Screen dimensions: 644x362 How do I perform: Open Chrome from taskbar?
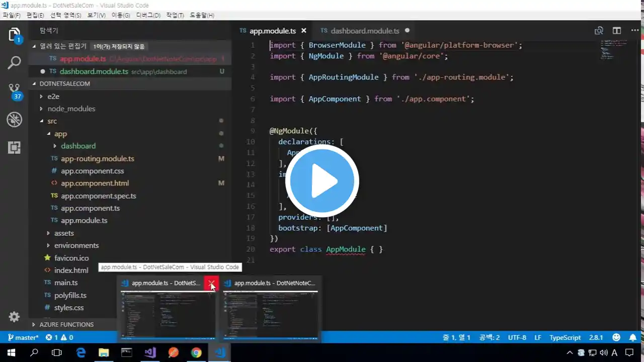(x=196, y=352)
